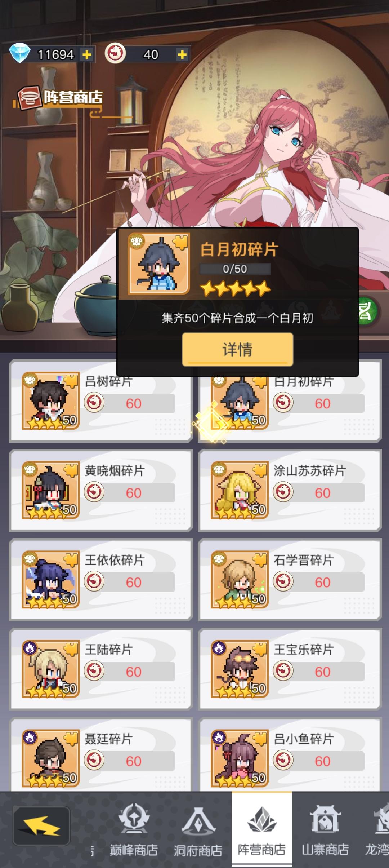
Task: Select 王宝乐碎片 shop item icon
Action: click(240, 669)
